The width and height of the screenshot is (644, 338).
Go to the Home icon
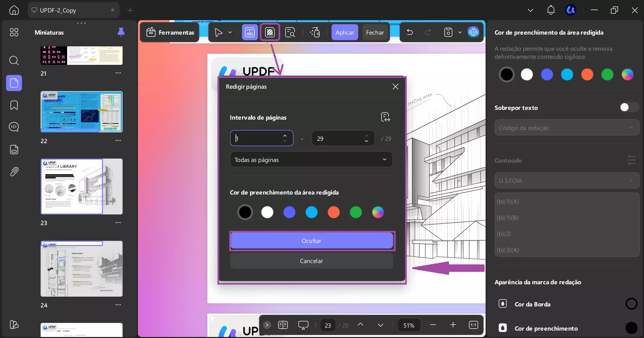click(14, 10)
